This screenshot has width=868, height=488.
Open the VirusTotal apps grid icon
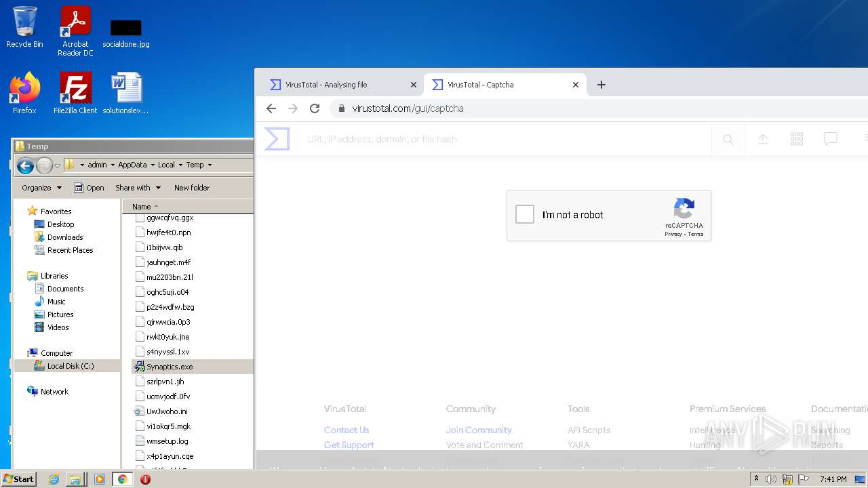(797, 139)
